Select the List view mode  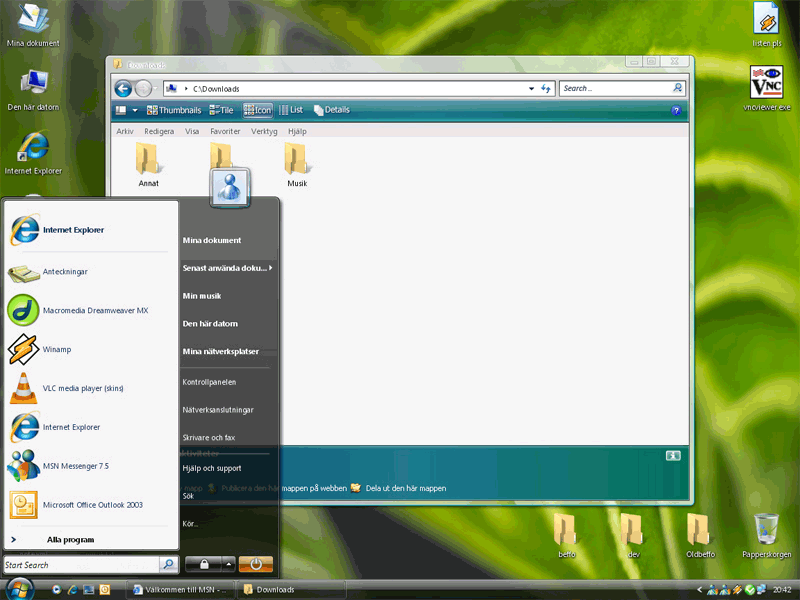coord(291,110)
